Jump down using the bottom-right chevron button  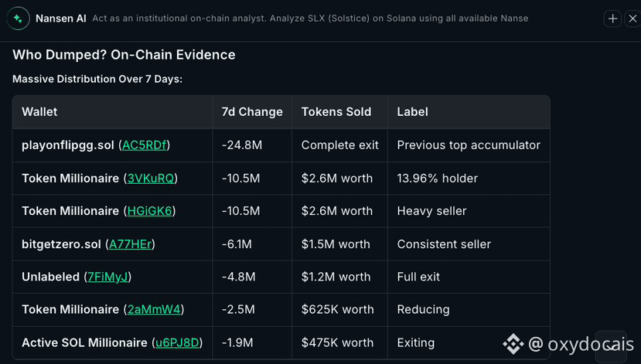[611, 346]
